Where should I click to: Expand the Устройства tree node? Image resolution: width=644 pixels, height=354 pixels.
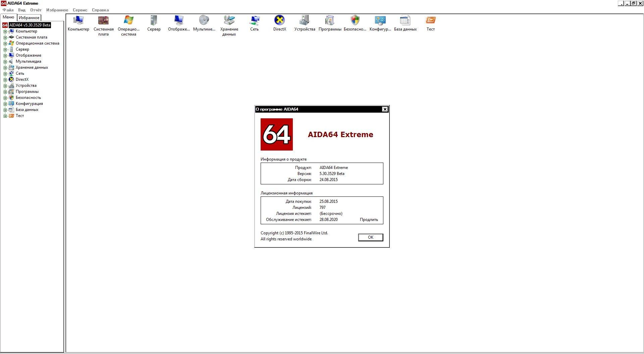click(5, 86)
